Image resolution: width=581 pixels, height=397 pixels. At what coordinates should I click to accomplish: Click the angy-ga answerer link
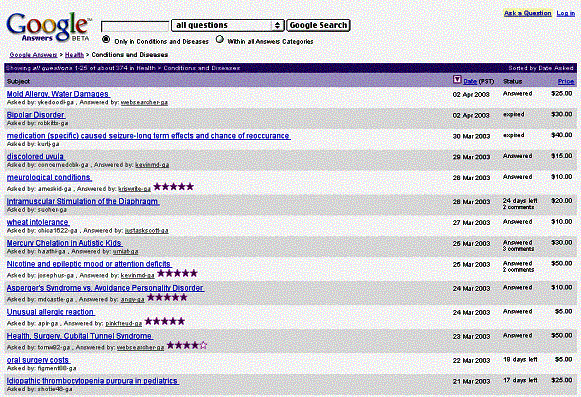tap(132, 300)
